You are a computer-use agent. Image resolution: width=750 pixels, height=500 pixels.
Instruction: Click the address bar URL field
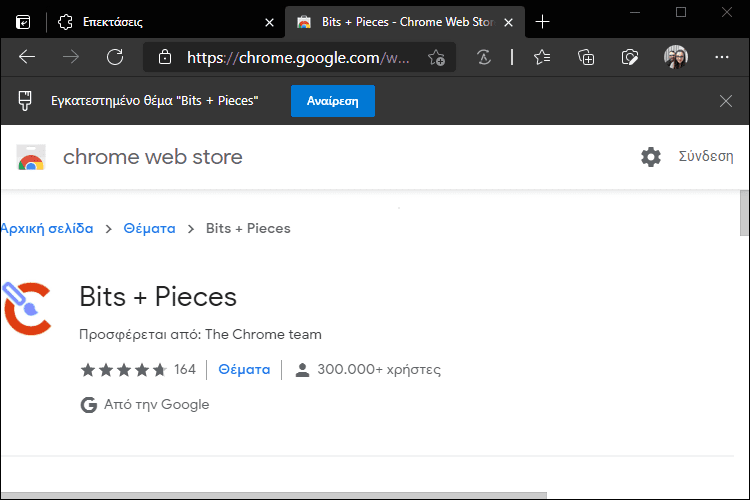[x=298, y=57]
